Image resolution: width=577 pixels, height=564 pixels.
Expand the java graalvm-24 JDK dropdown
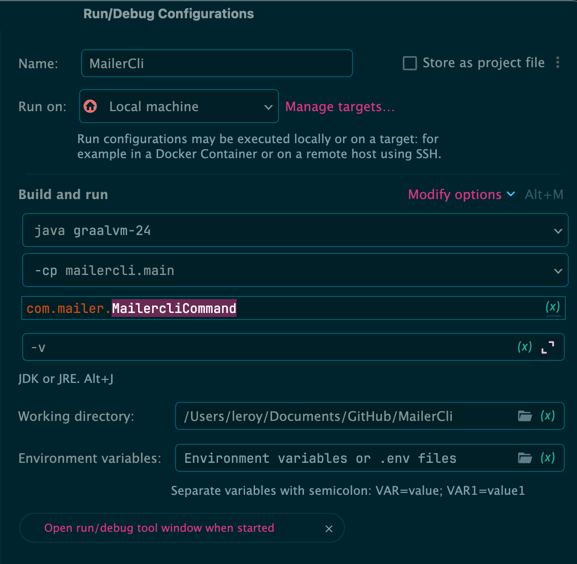tap(295, 230)
